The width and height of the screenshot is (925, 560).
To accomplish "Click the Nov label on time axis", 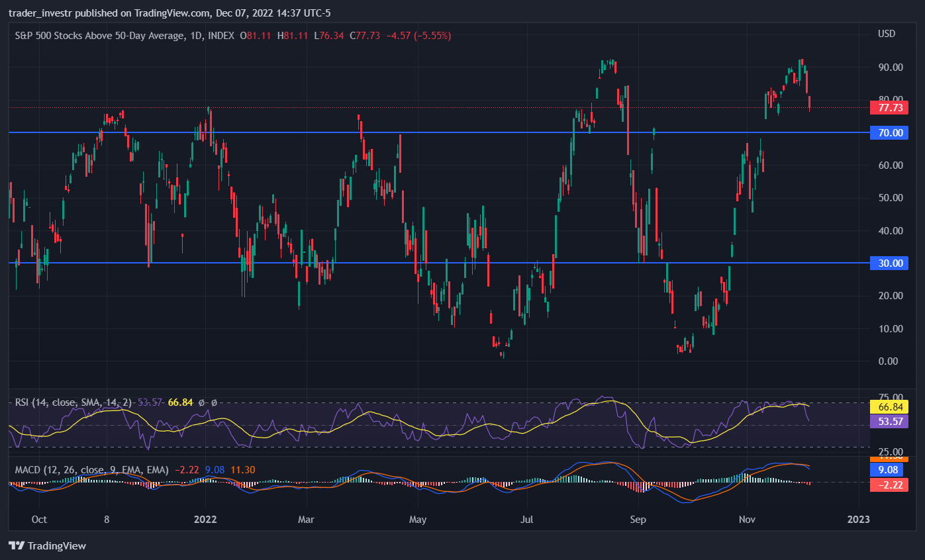I will (x=747, y=519).
